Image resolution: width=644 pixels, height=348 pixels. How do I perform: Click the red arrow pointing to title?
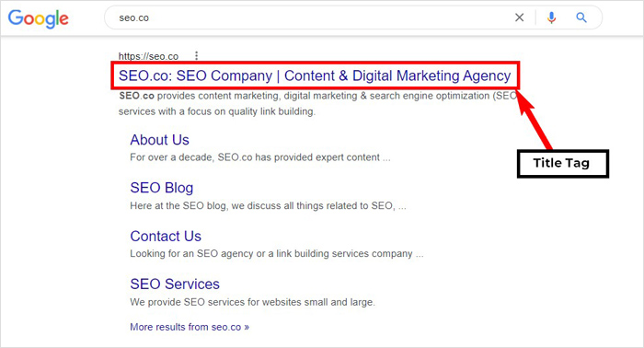[x=533, y=119]
